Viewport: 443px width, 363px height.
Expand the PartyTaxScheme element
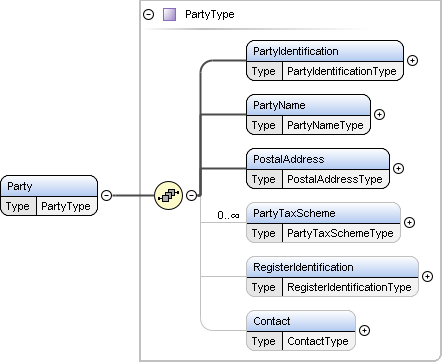click(409, 222)
